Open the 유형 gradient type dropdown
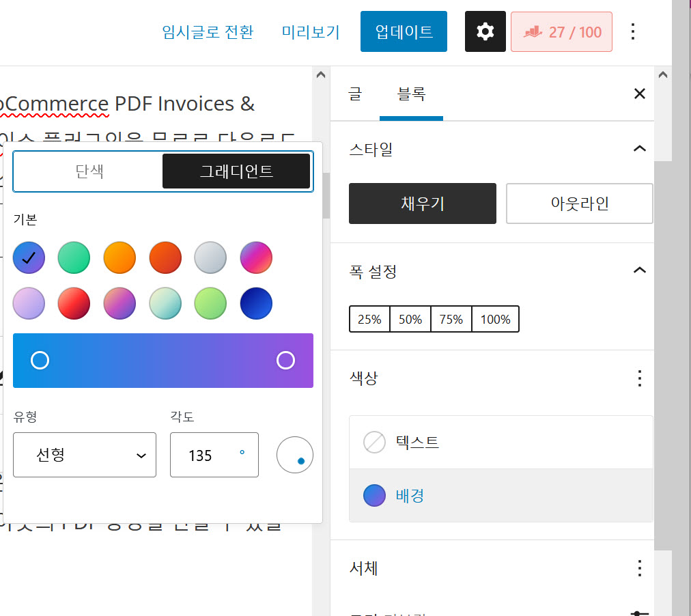The width and height of the screenshot is (691, 616). (84, 455)
